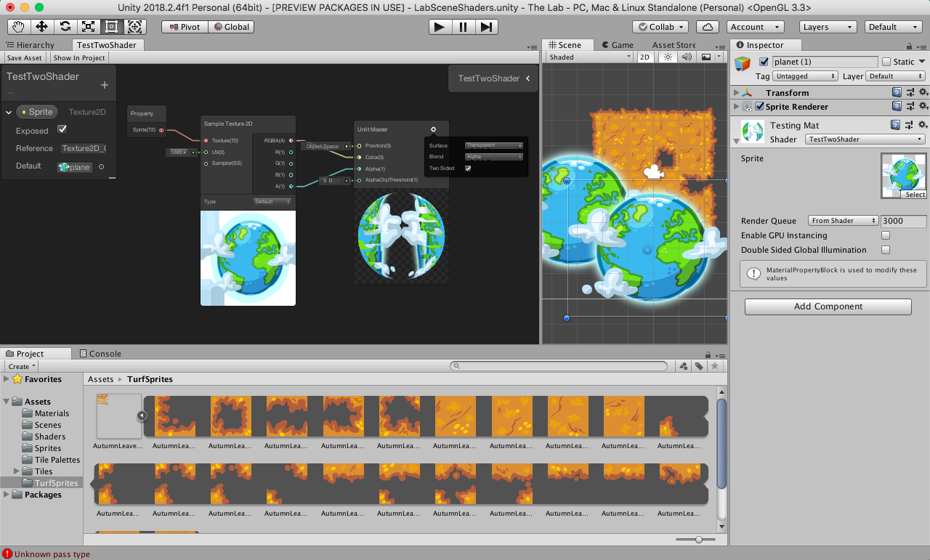
Task: Open the Shaded draw mode dropdown
Action: pos(589,57)
